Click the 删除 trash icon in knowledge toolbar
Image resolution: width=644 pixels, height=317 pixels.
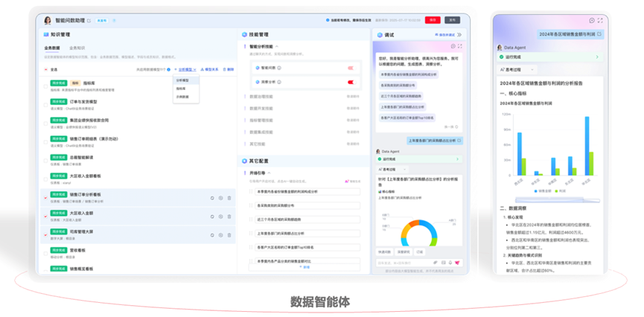[229, 69]
